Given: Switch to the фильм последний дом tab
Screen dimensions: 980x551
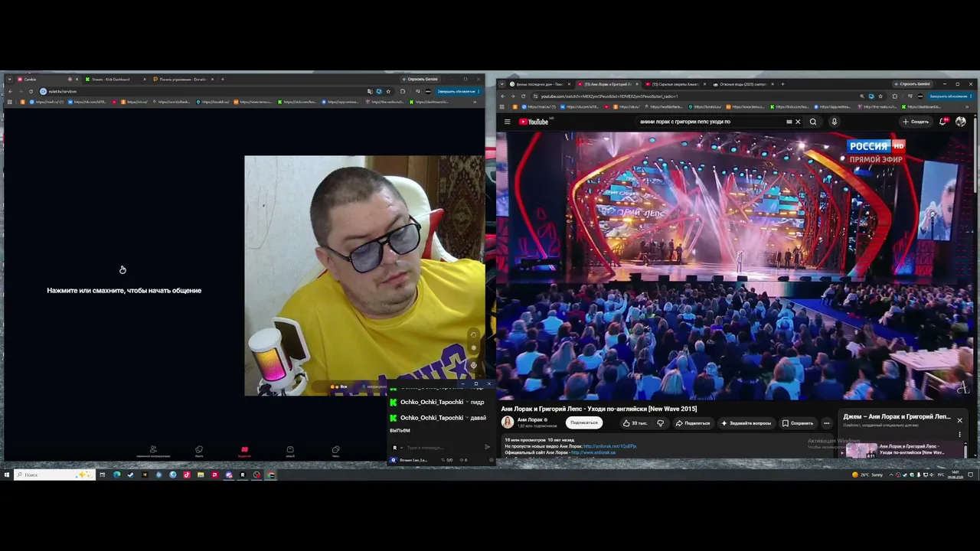Looking at the screenshot, I should 540,84.
